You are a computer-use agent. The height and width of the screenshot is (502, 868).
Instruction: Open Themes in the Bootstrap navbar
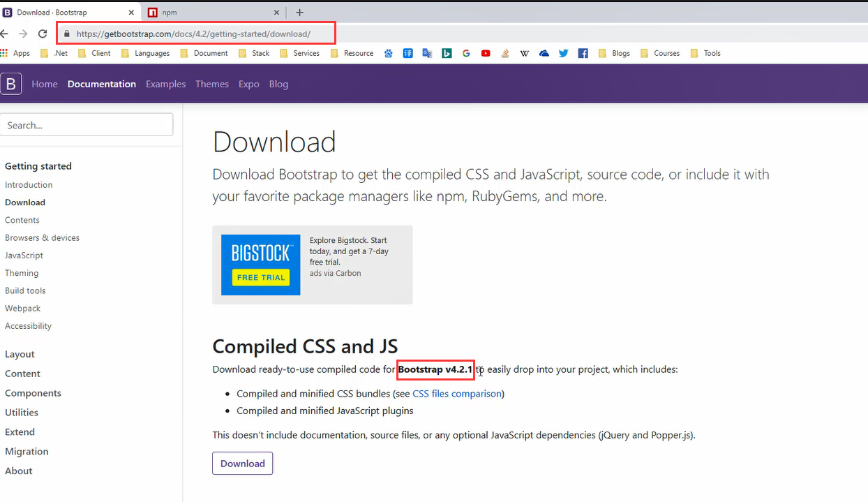[x=212, y=84]
